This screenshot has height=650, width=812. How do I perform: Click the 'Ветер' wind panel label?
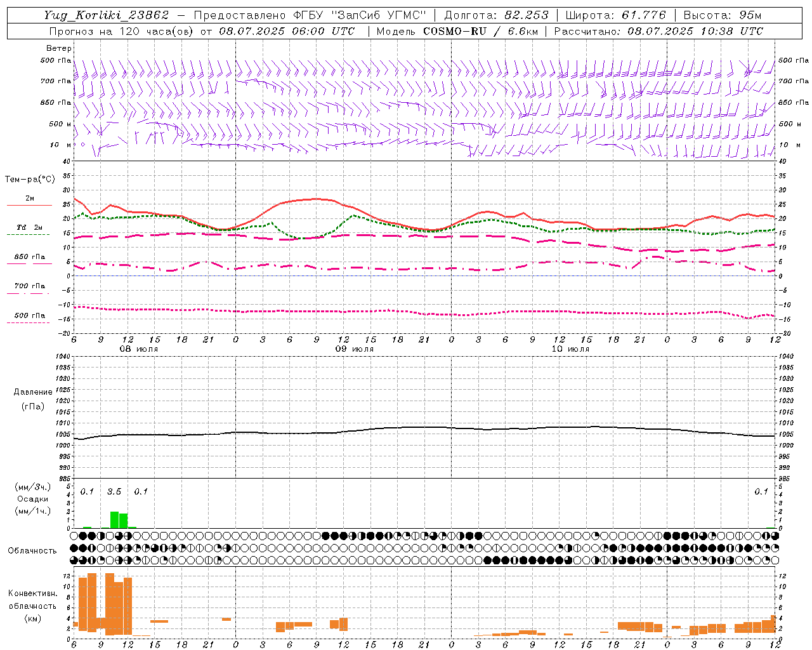click(x=58, y=48)
